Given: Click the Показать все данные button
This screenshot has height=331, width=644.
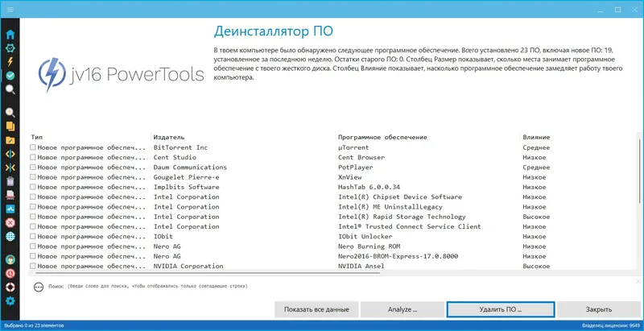Looking at the screenshot, I should (316, 309).
